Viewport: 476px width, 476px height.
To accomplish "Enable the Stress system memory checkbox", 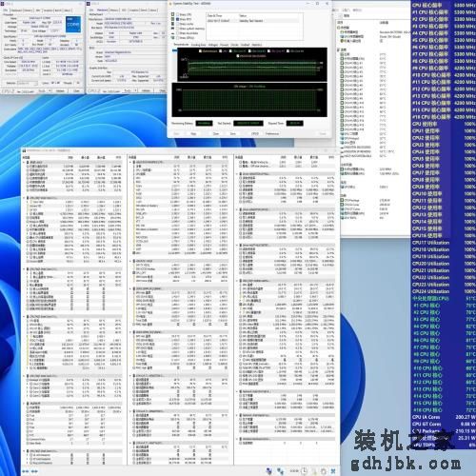I will click(178, 29).
